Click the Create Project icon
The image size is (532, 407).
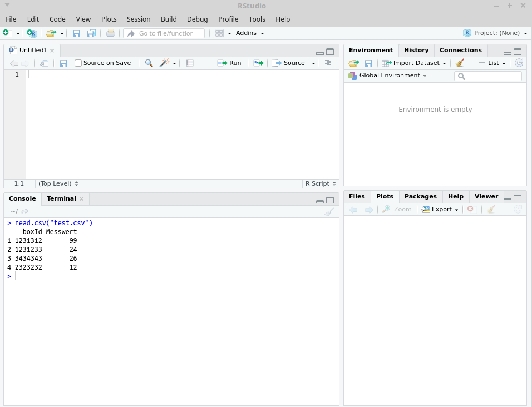pyautogui.click(x=32, y=33)
